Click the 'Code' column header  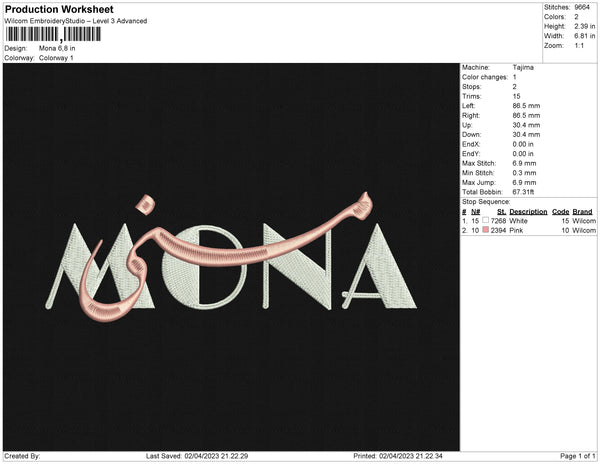tap(561, 212)
